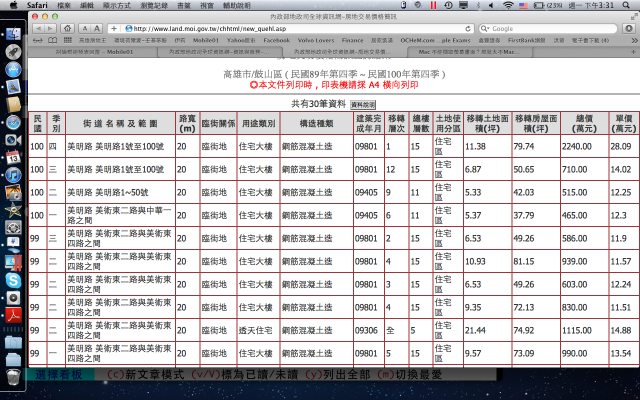Viewport: 640px width, 400px height.
Task: Open iPhoto from the Dock
Action: [13, 192]
